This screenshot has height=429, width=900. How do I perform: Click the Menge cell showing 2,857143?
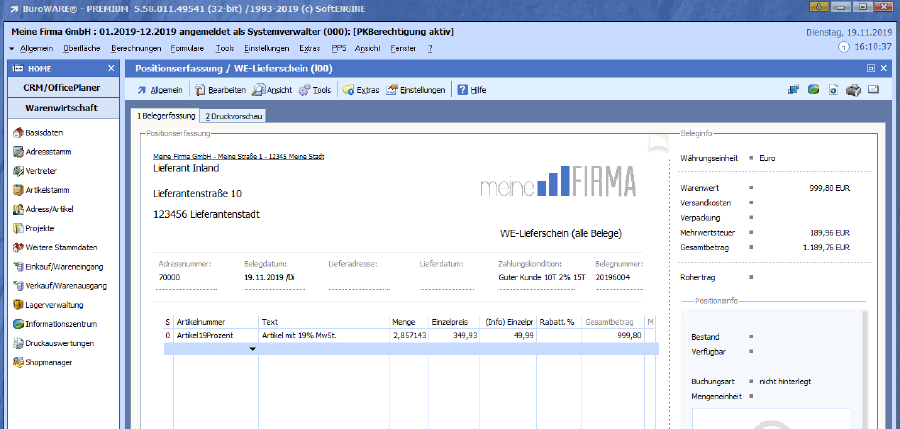click(x=408, y=336)
